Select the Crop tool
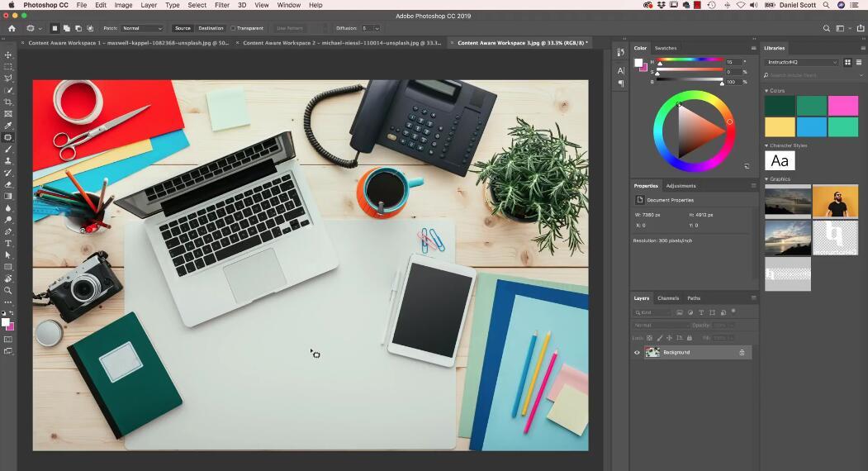The image size is (868, 471). click(8, 102)
